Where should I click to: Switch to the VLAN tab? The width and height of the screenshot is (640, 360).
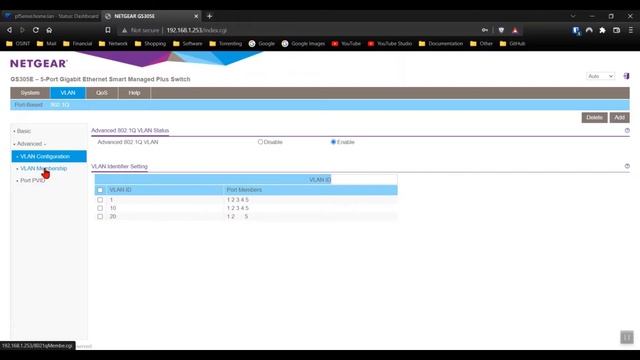[68, 93]
